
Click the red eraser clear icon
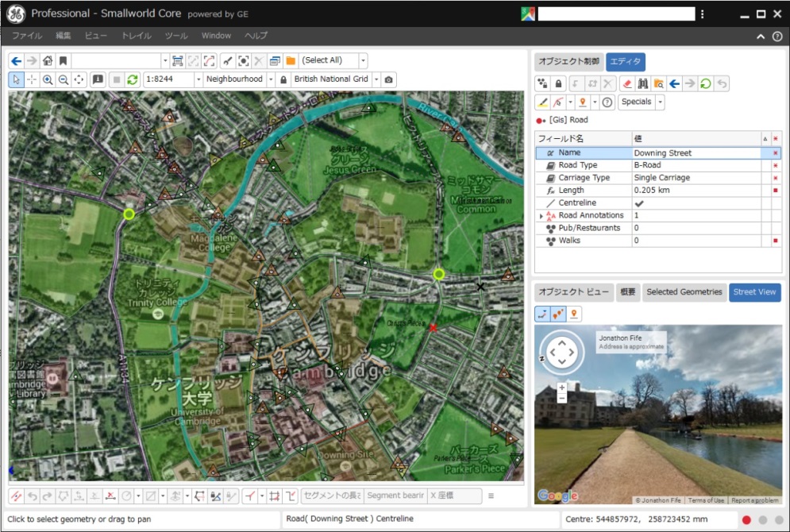pos(626,83)
